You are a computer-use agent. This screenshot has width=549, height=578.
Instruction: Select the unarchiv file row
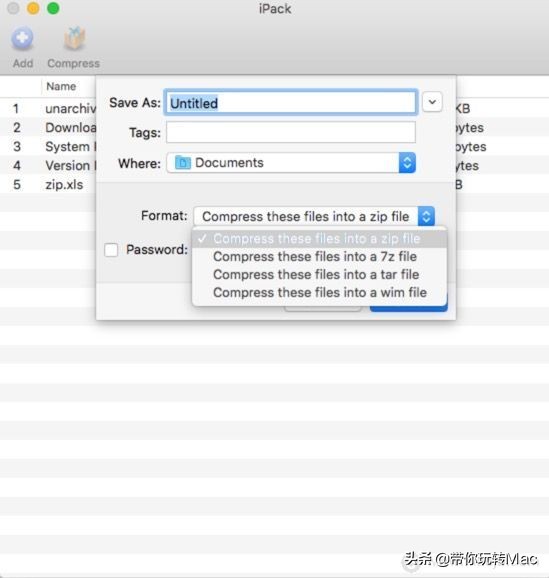pos(48,108)
